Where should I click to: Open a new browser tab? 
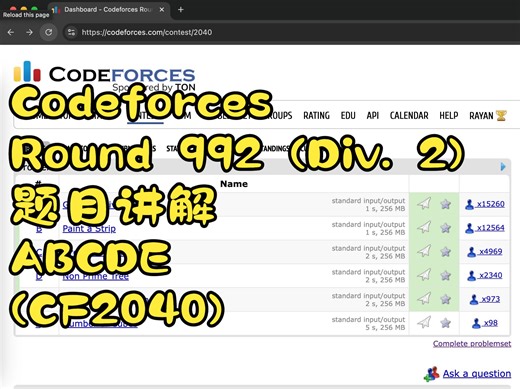click(181, 10)
